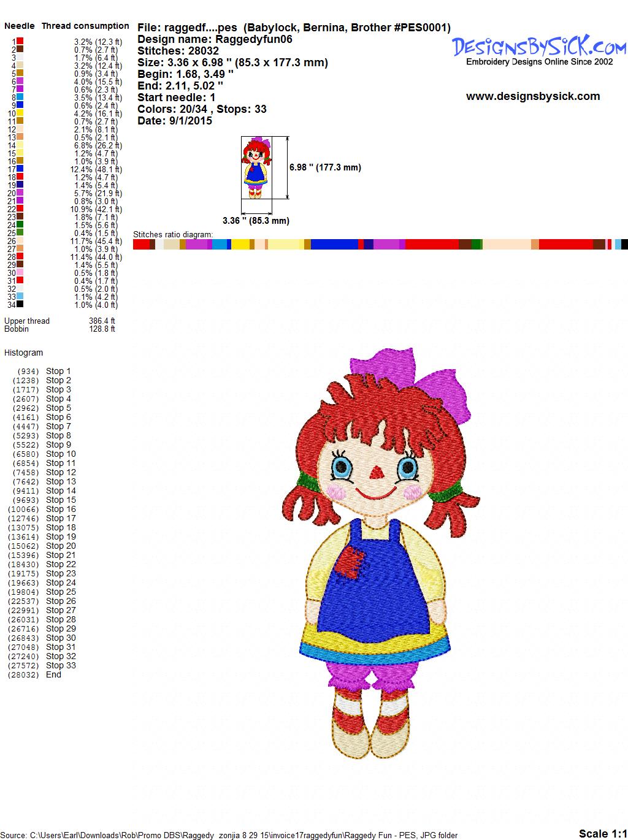Image resolution: width=628 pixels, height=840 pixels.
Task: Click the Thread consumption column header
Action: tap(85, 26)
